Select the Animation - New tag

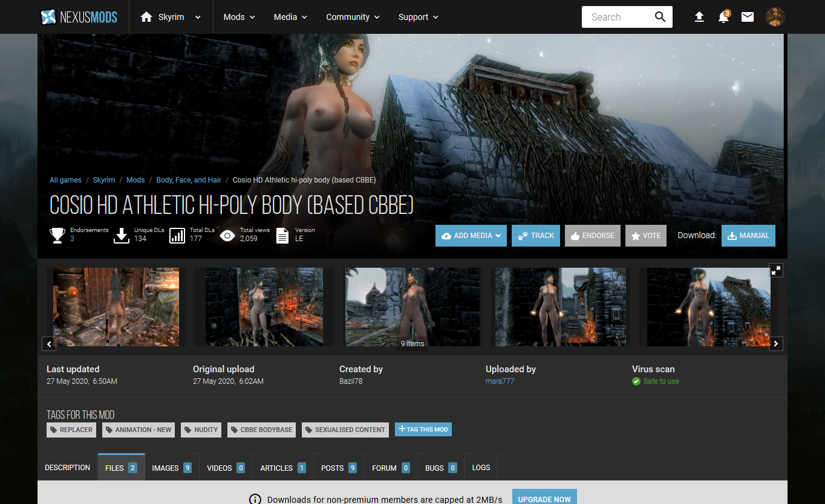point(139,430)
